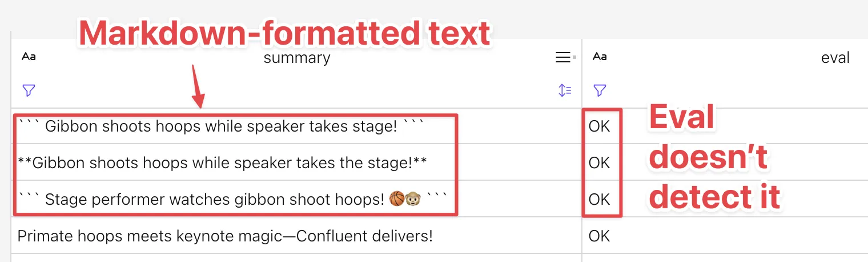Click the sort icon in summary column
The height and width of the screenshot is (262, 868).
click(565, 90)
